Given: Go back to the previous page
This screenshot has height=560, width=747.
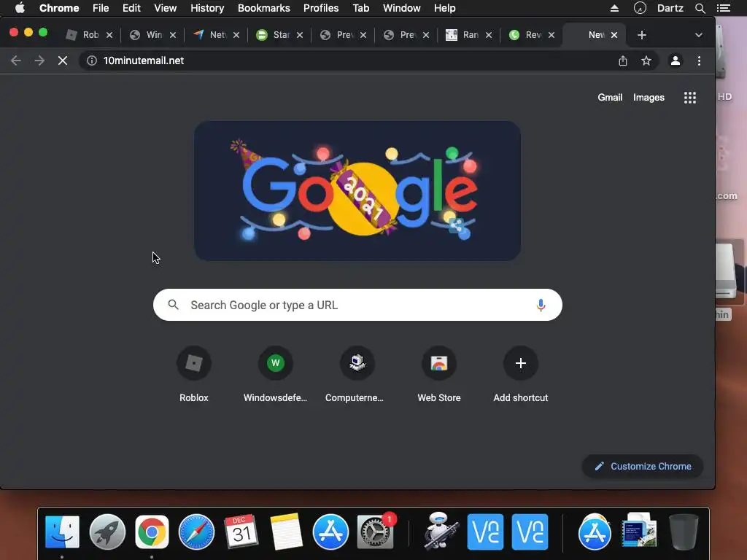Looking at the screenshot, I should pos(16,61).
